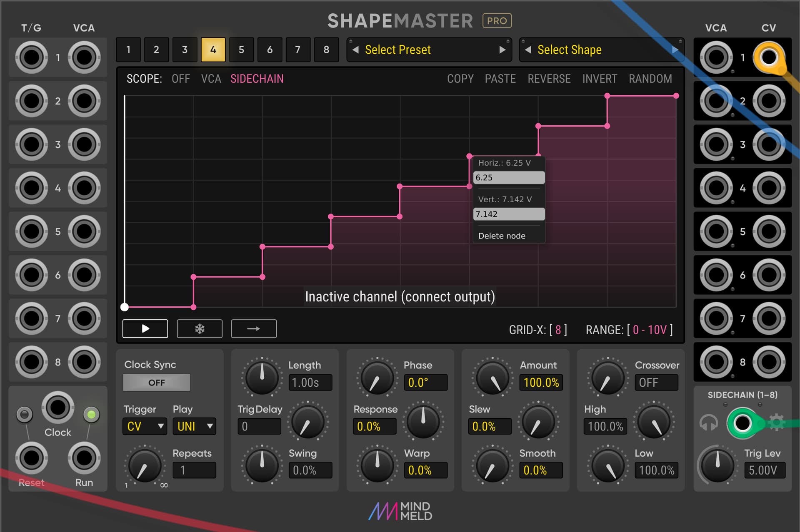Open the Select Shape menu
The image size is (800, 532).
point(569,50)
